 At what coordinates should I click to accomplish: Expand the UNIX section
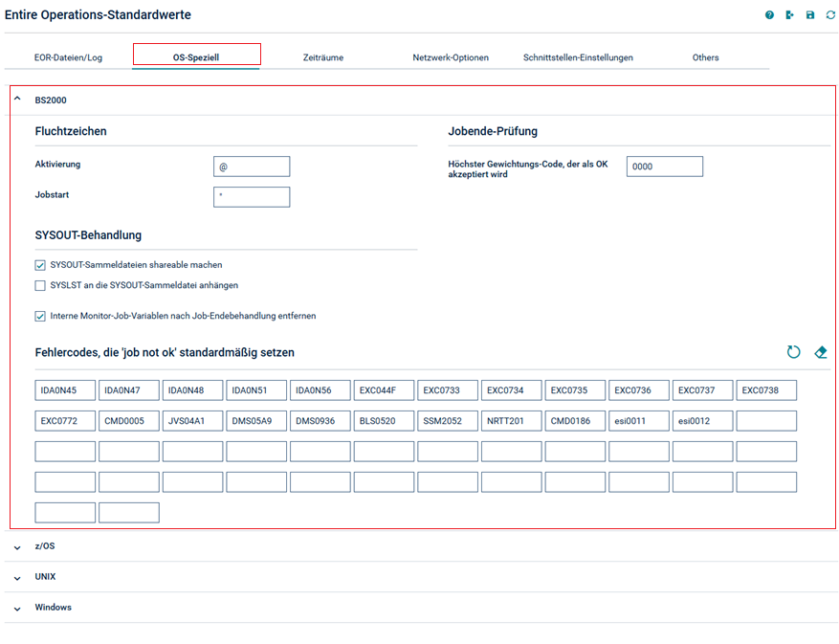(x=17, y=578)
